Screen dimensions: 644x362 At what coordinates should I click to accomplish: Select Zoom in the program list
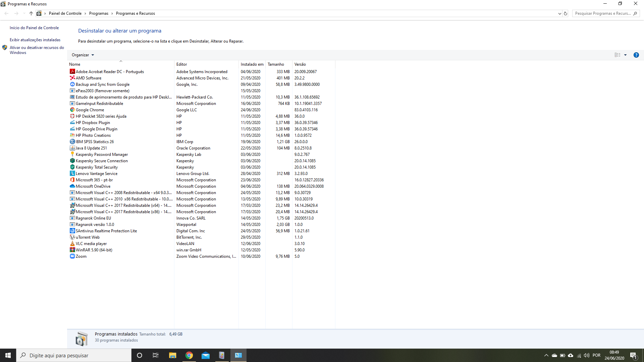[81, 256]
